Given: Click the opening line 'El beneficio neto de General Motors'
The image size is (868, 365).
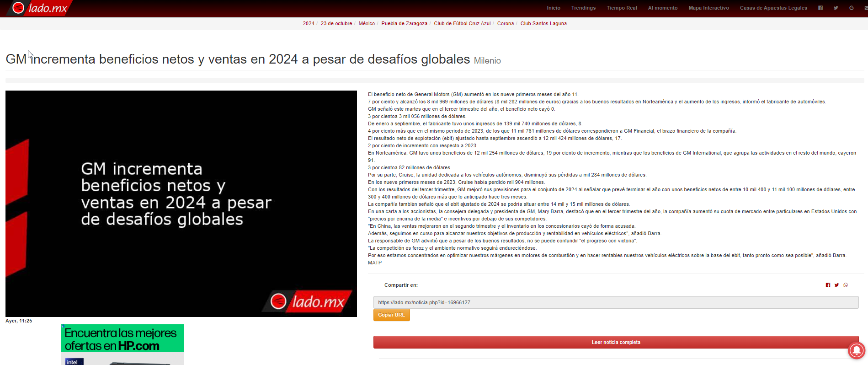Looking at the screenshot, I should pyautogui.click(x=473, y=94).
